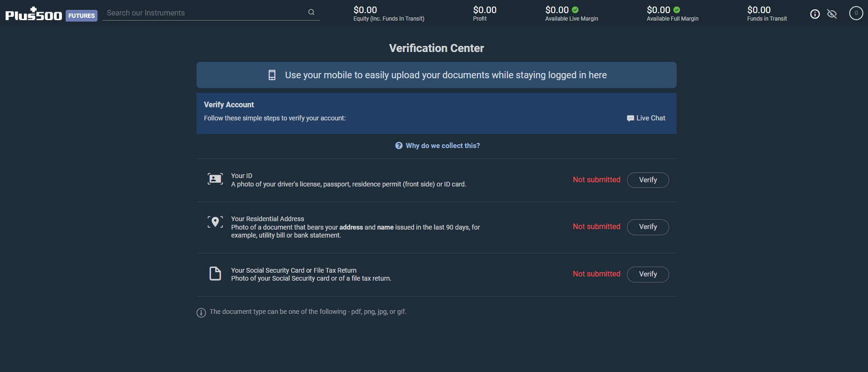Open the info circle icon in header
The image size is (868, 372).
pos(815,14)
